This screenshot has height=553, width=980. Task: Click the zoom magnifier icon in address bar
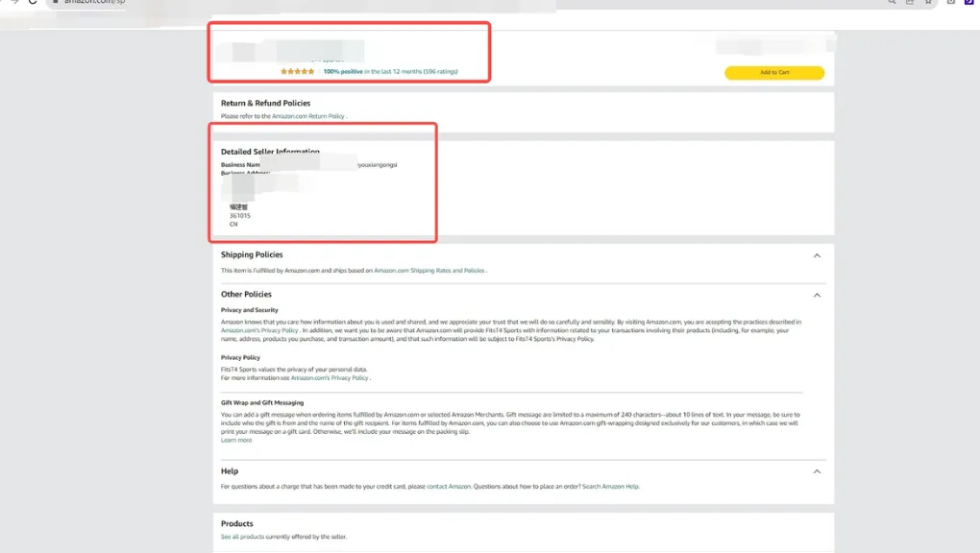893,2
